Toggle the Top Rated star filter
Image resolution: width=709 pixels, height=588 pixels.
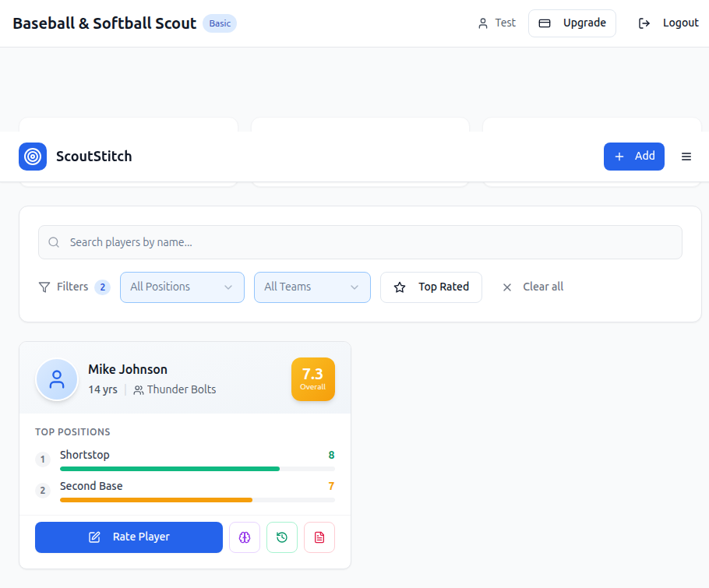pos(431,287)
